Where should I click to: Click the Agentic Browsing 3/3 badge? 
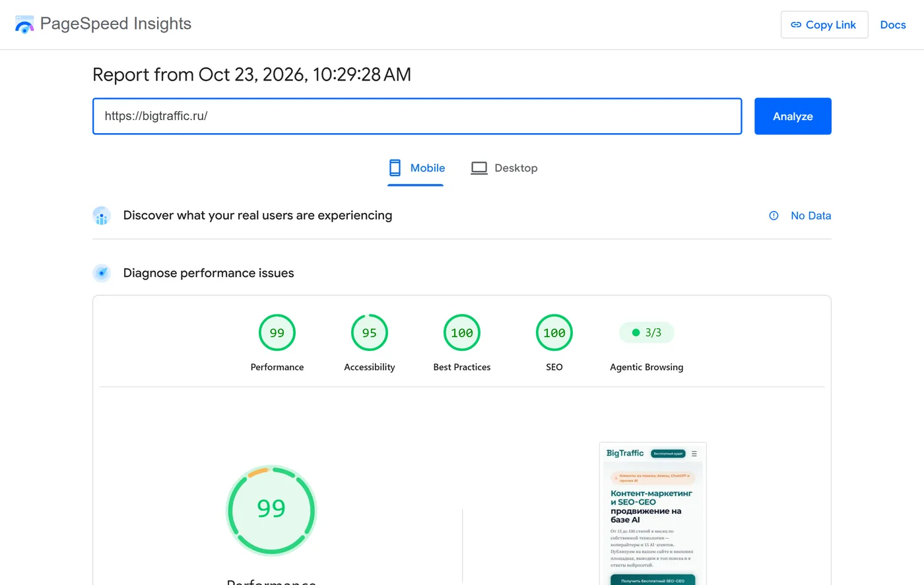647,332
